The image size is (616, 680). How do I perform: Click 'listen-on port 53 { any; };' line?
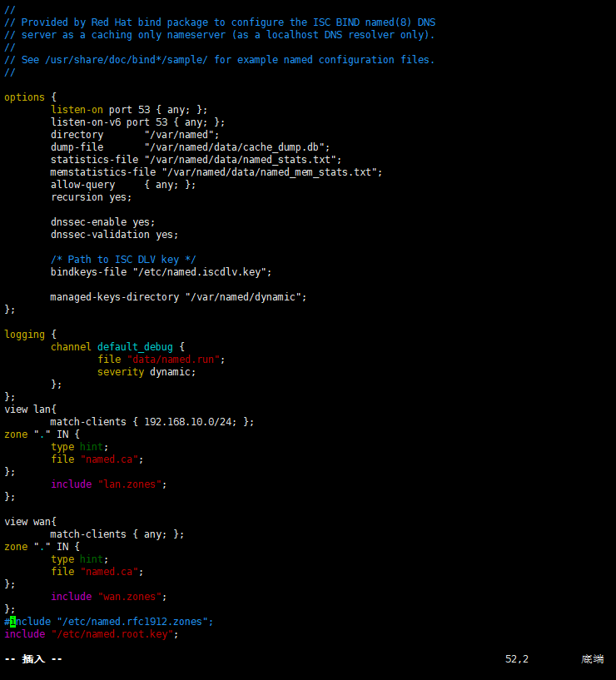pyautogui.click(x=129, y=110)
